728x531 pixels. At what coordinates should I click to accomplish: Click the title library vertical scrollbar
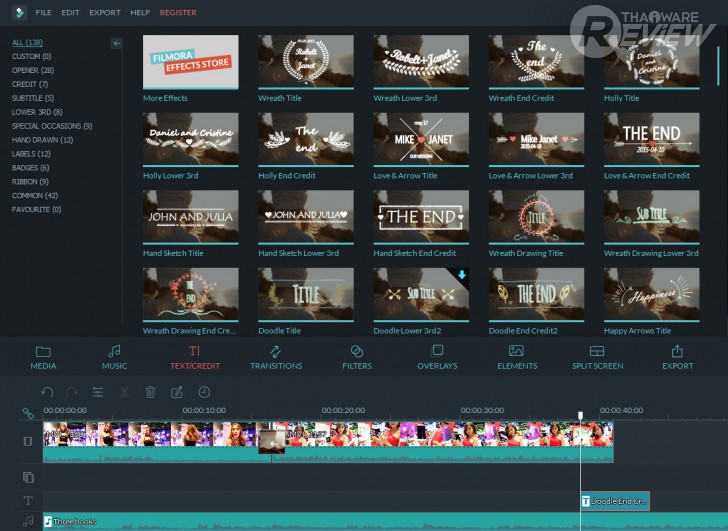[x=718, y=65]
